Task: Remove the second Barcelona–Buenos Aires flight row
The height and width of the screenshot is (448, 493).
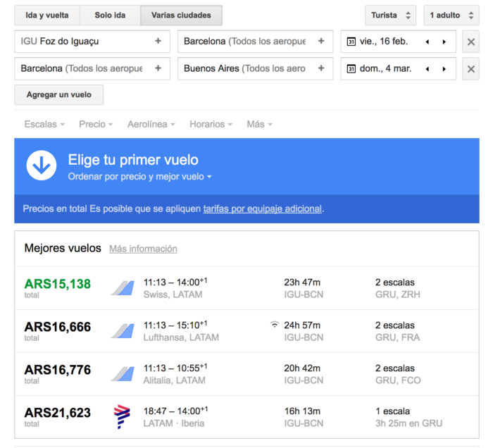Action: (x=472, y=69)
